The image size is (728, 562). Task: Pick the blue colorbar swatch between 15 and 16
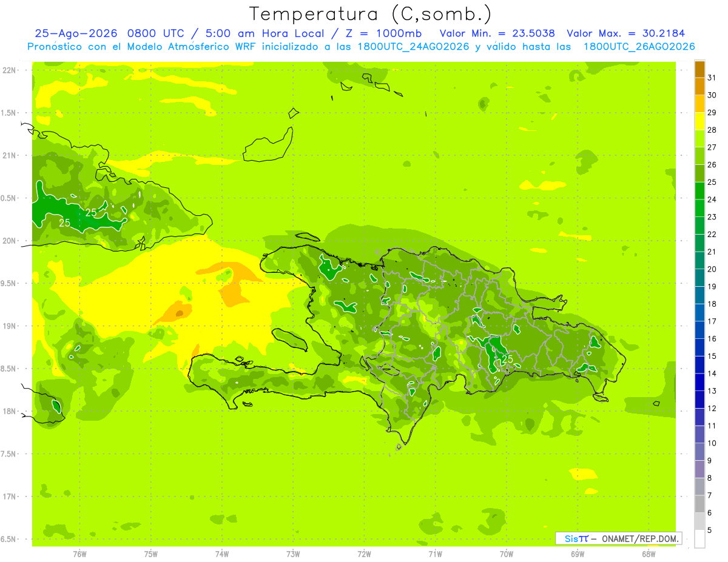(699, 347)
